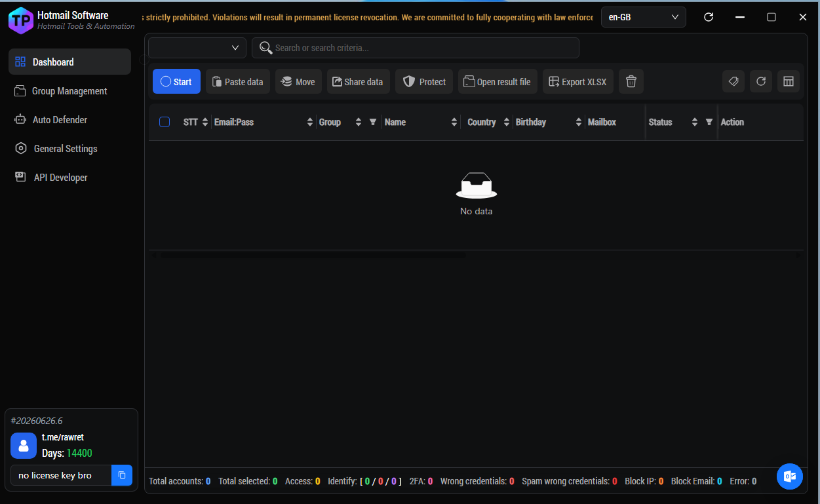
Task: Sort by STT column arrows
Action: point(205,123)
